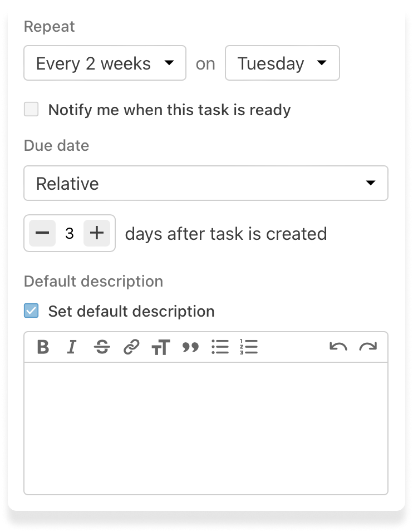
Task: Create a bulleted list
Action: pyautogui.click(x=220, y=347)
